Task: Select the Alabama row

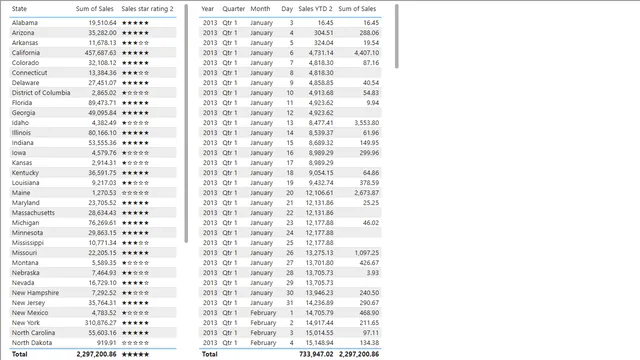Action: [x=93, y=23]
